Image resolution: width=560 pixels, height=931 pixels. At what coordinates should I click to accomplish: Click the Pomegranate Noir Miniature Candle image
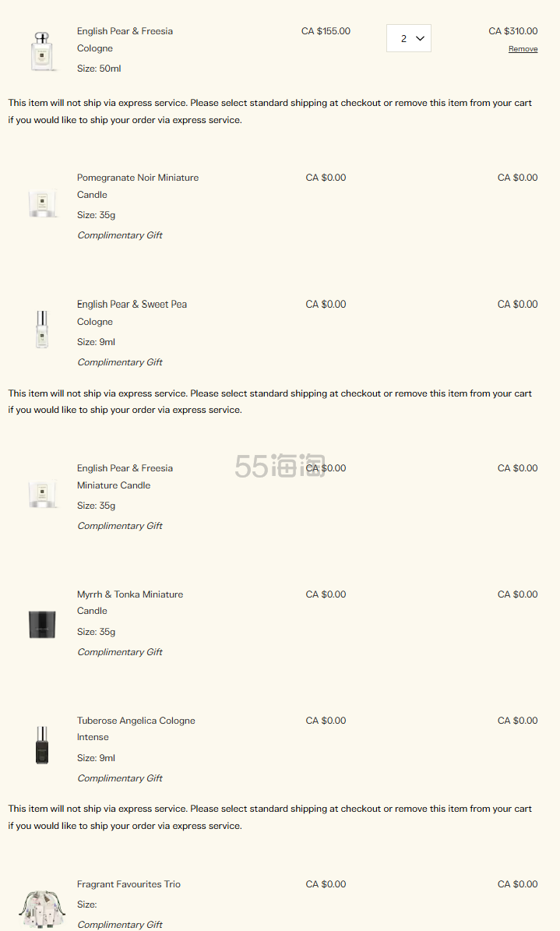coord(42,203)
